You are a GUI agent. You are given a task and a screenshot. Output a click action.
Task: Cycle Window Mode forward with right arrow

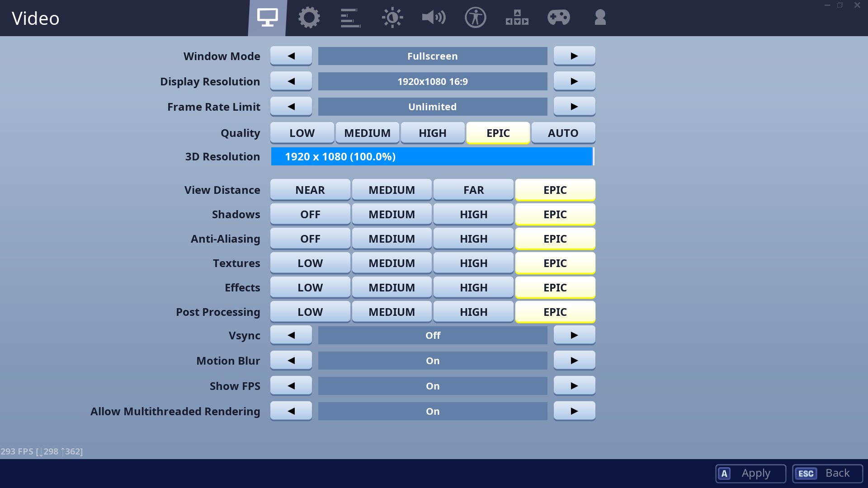[574, 56]
